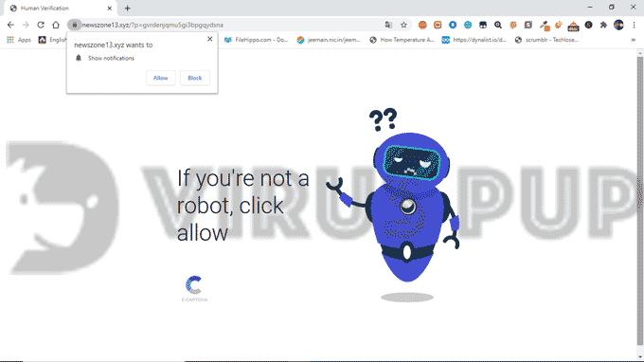This screenshot has height=362, width=644.
Task: Dismiss the notification permission popup
Action: pyautogui.click(x=210, y=39)
